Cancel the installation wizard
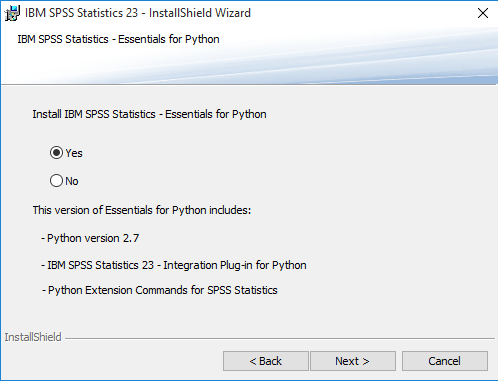This screenshot has height=381, width=498. pos(445,361)
